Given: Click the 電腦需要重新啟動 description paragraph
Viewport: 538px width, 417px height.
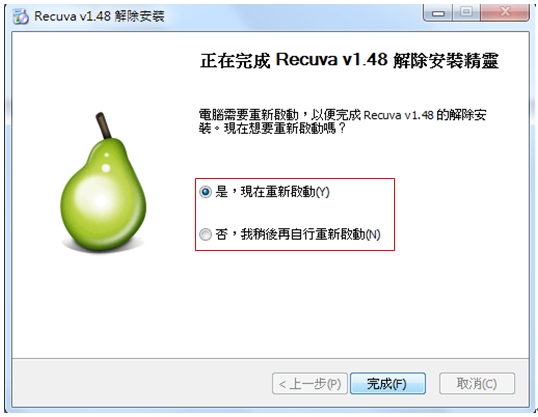Looking at the screenshot, I should click(x=342, y=121).
